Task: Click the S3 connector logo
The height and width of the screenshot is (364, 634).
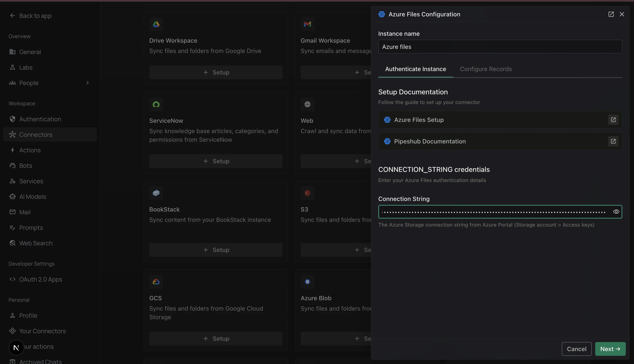Action: 307,193
